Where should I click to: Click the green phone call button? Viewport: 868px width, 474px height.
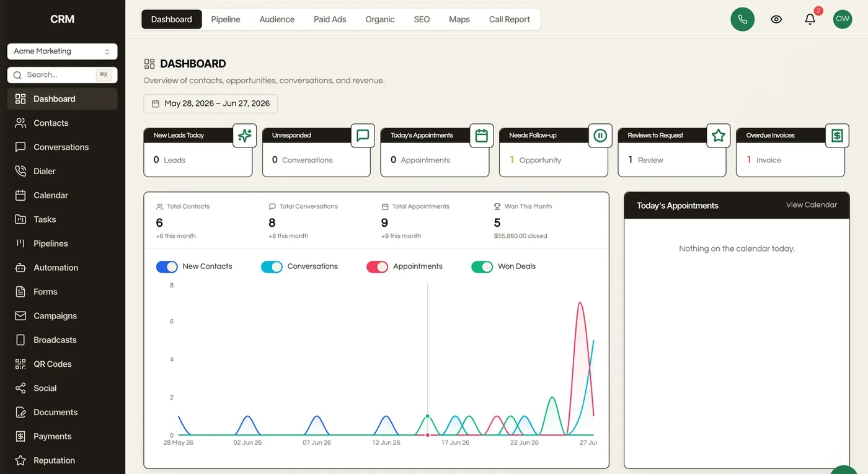pyautogui.click(x=742, y=19)
